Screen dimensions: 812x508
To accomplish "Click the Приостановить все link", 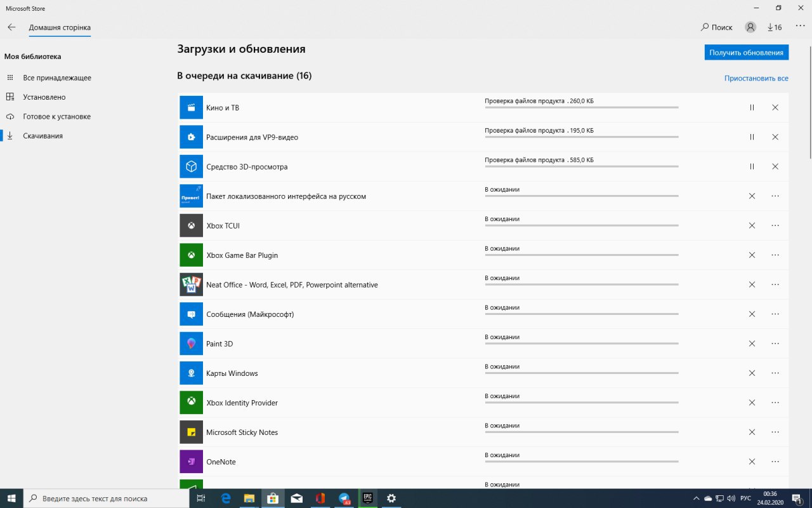I will pos(756,79).
